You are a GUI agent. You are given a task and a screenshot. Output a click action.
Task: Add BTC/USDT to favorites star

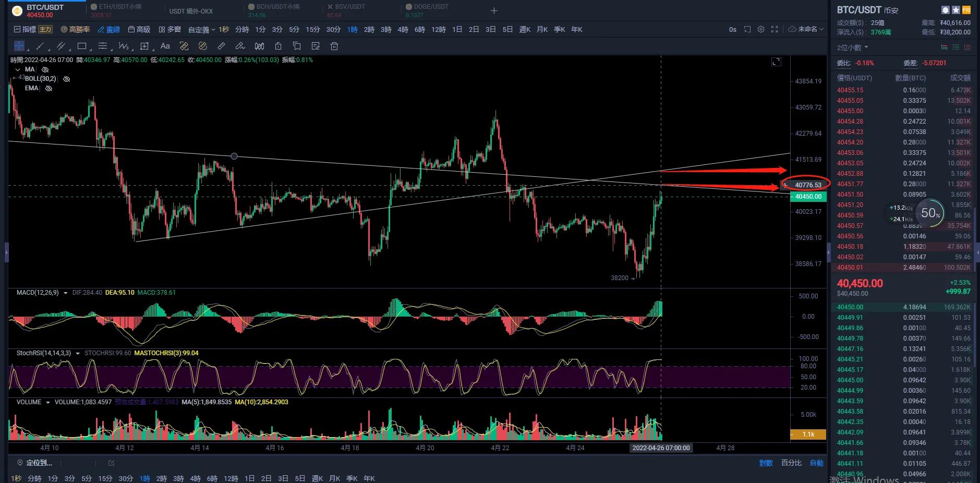point(956,10)
